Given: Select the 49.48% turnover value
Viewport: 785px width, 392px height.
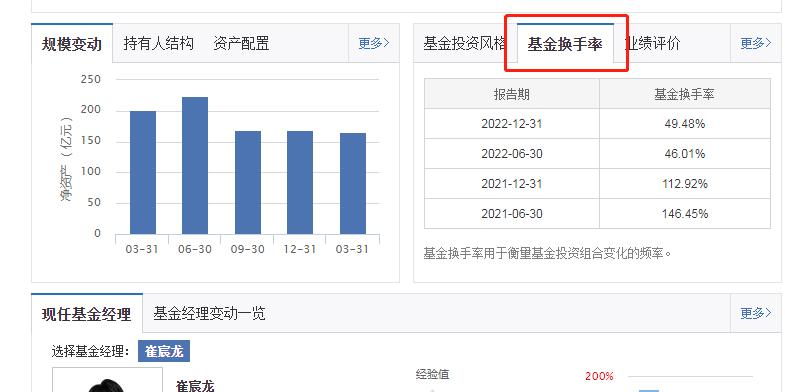Looking at the screenshot, I should point(684,124).
